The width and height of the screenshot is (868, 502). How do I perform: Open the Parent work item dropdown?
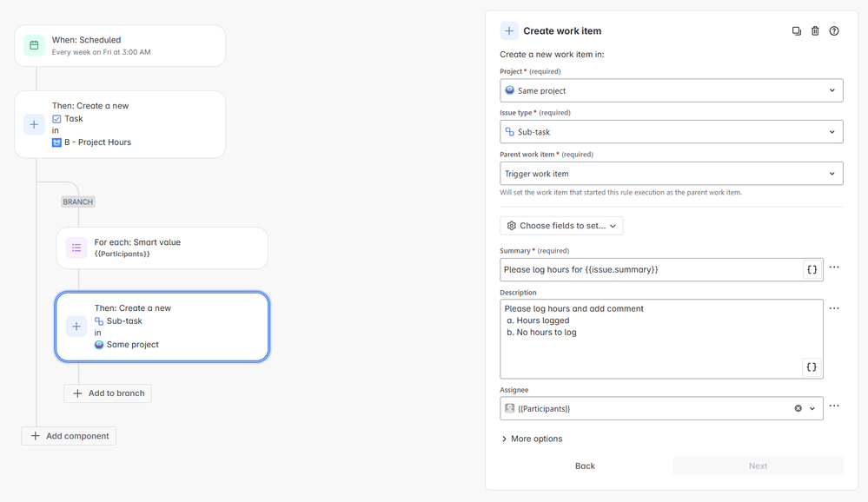[x=671, y=174]
